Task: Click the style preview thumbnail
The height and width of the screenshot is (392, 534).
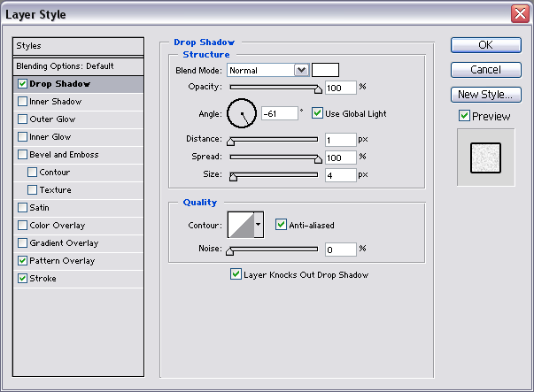Action: point(485,158)
